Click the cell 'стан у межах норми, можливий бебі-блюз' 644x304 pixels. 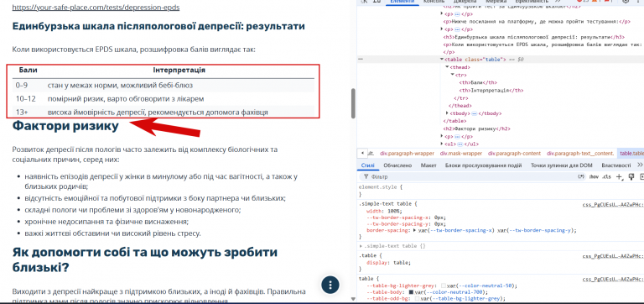120,86
